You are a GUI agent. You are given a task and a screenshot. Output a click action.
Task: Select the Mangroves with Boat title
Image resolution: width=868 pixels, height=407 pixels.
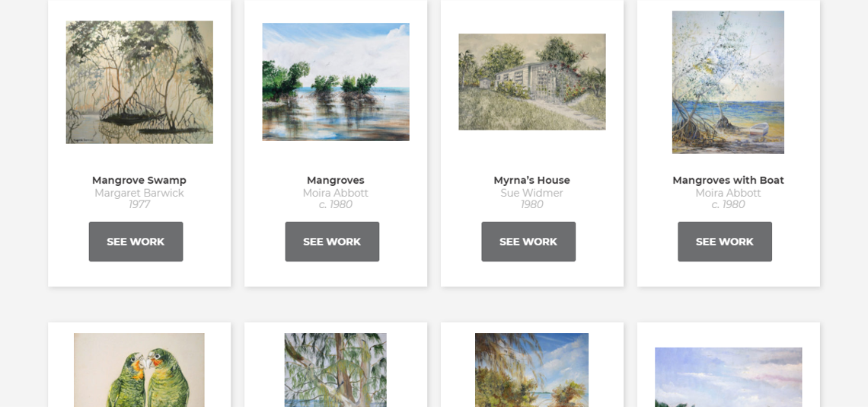click(x=728, y=180)
